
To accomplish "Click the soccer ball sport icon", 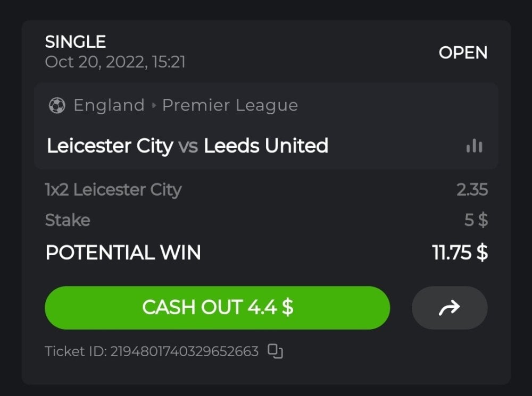I will click(x=57, y=105).
